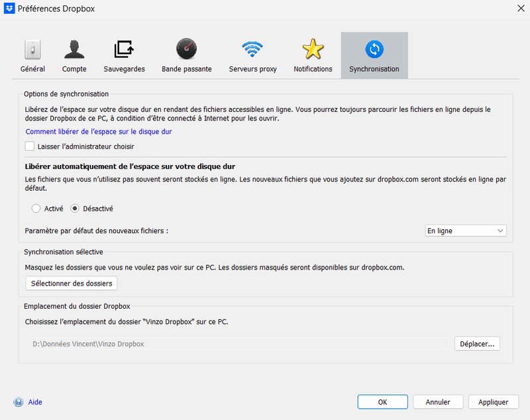Open the En ligne default files dropdown

pos(466,231)
